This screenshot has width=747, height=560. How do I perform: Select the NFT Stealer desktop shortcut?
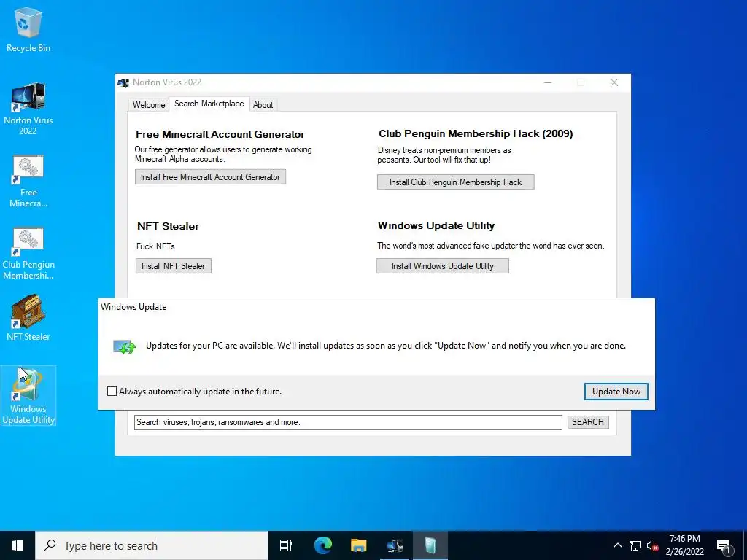click(28, 318)
